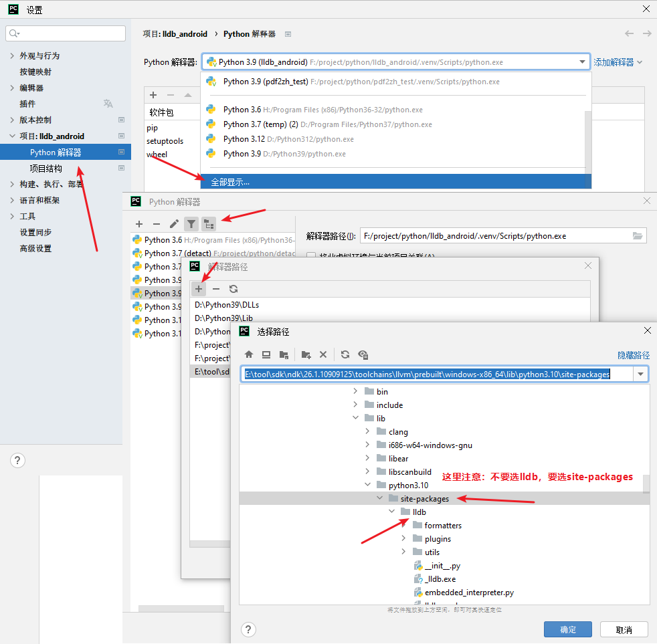Screen dimensions: 657x644
Task: Refresh the 选择路径 file tree
Action: click(345, 354)
